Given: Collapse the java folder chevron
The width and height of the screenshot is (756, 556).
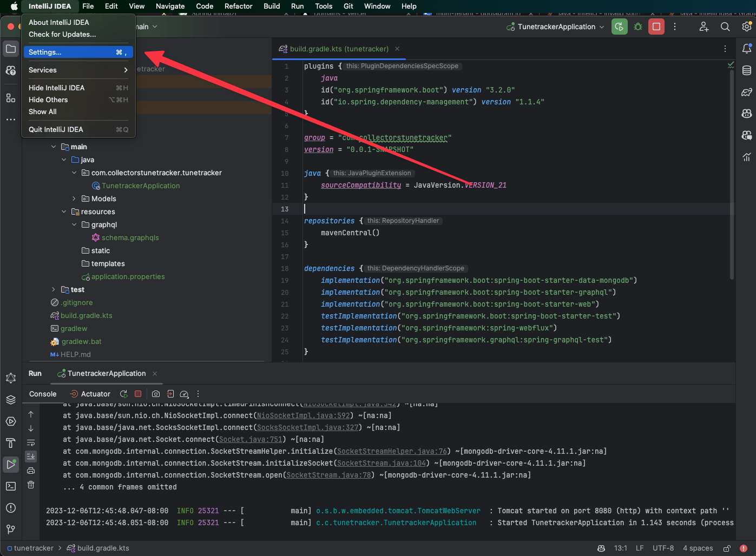Looking at the screenshot, I should click(64, 160).
